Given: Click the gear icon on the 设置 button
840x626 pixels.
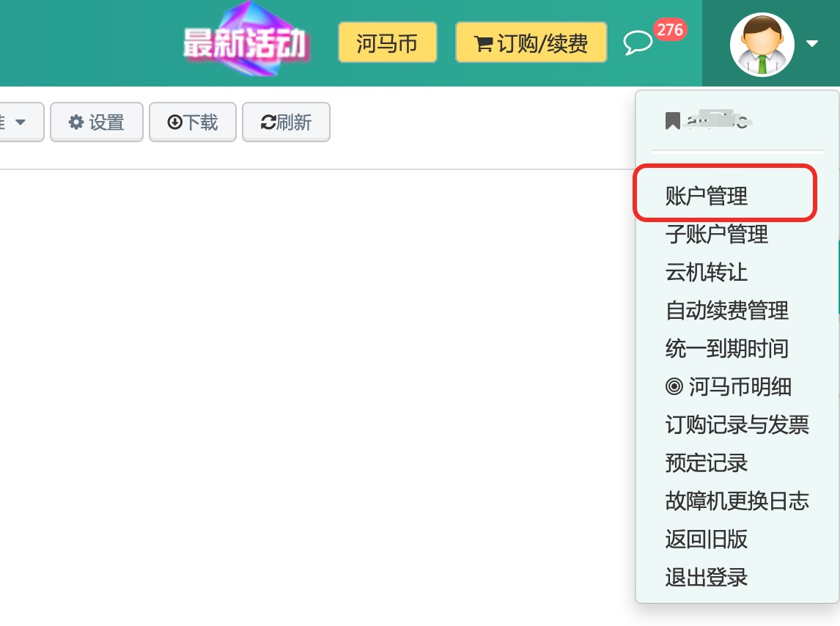Looking at the screenshot, I should coord(75,122).
